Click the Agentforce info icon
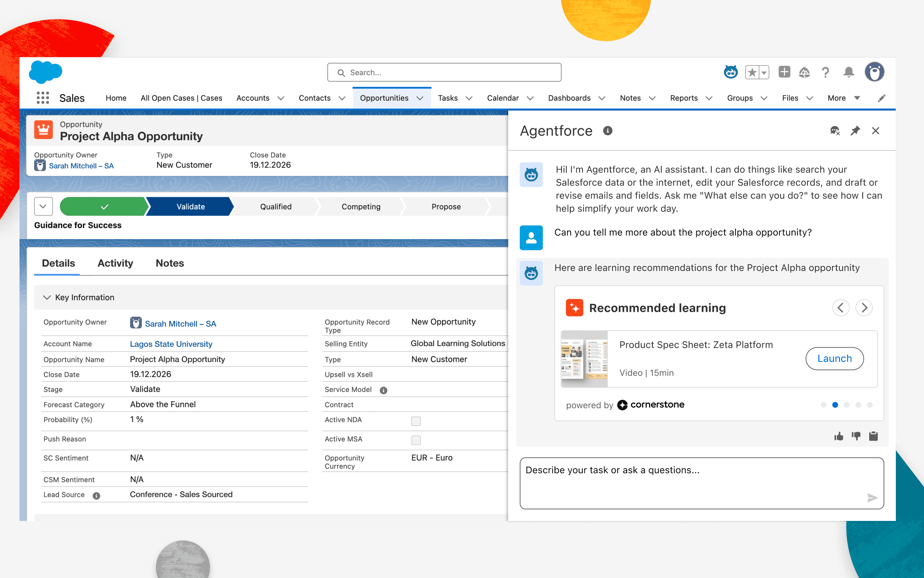The image size is (924, 578). [x=607, y=131]
